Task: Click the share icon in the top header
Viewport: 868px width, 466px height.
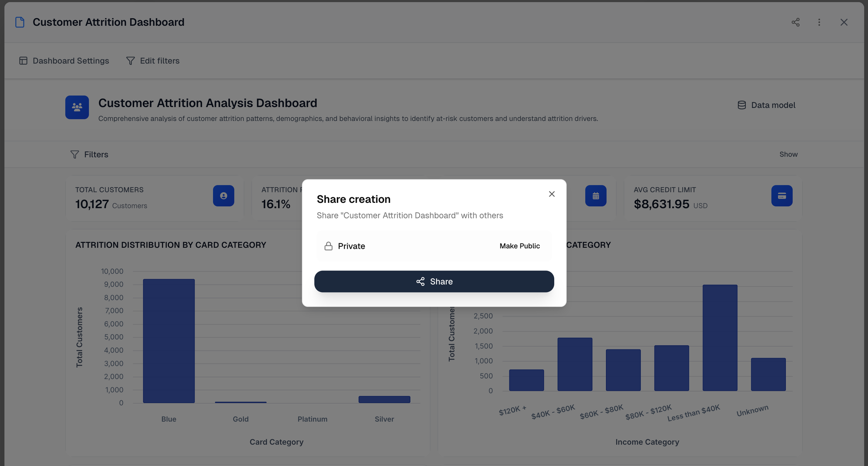Action: (x=795, y=22)
